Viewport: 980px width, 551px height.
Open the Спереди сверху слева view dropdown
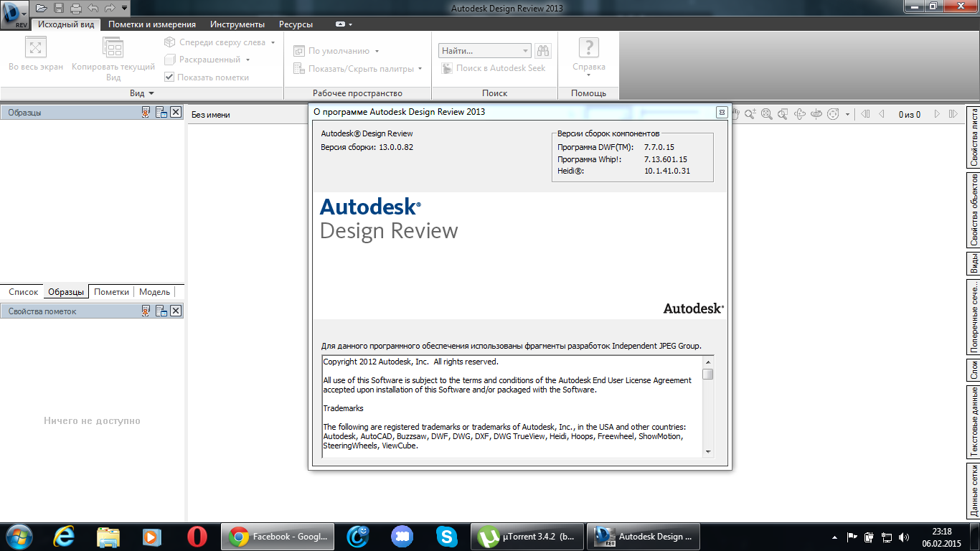pyautogui.click(x=273, y=42)
